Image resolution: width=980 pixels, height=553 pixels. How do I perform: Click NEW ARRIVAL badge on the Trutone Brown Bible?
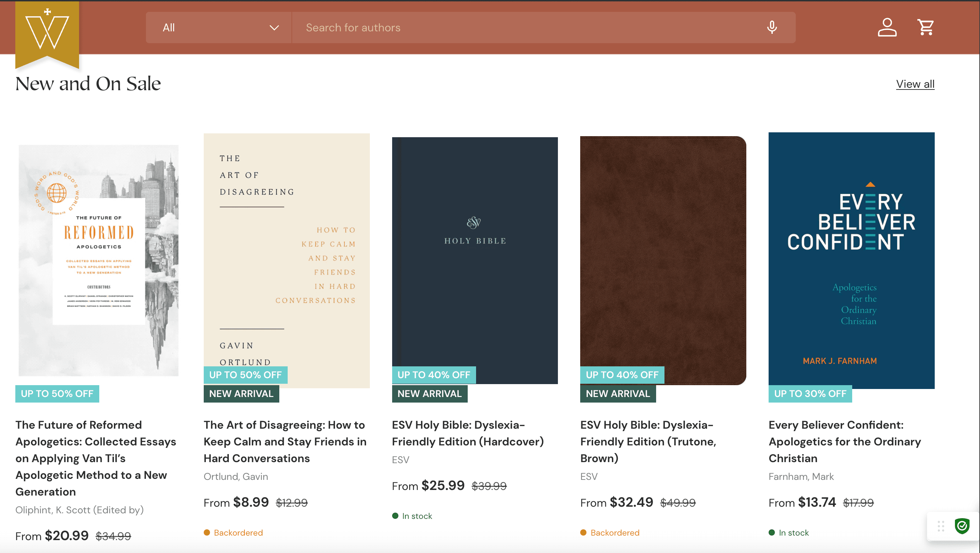[x=618, y=394]
